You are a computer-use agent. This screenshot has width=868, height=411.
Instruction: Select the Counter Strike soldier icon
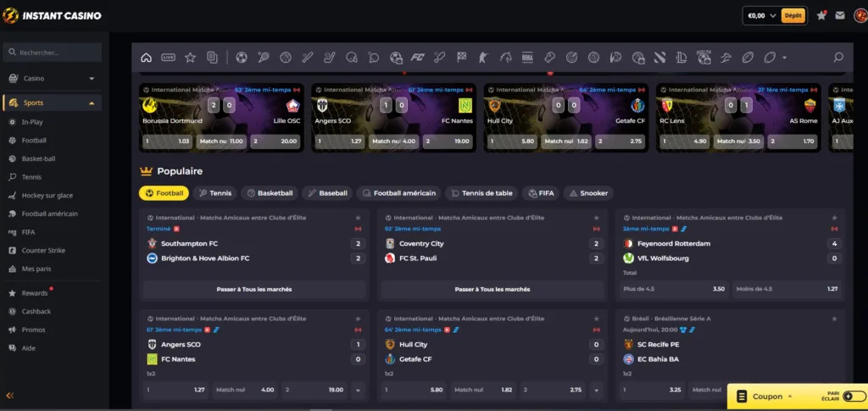pyautogui.click(x=483, y=57)
